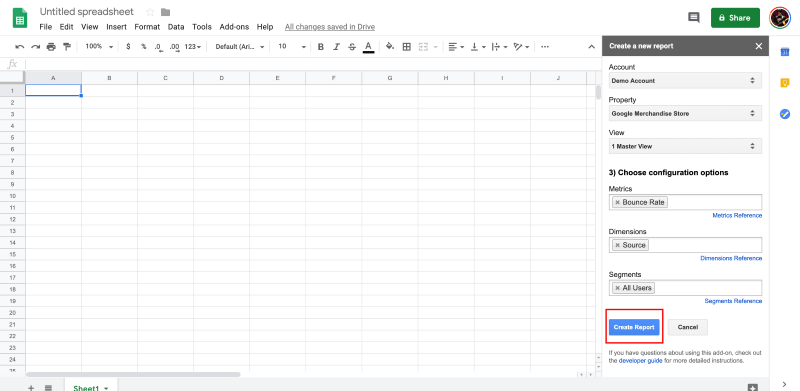Format as currency with dollar icon
This screenshot has height=391, width=800.
click(x=128, y=46)
